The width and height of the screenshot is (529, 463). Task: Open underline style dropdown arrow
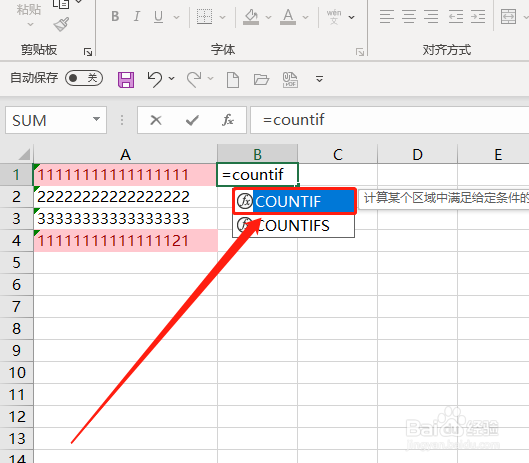(176, 17)
